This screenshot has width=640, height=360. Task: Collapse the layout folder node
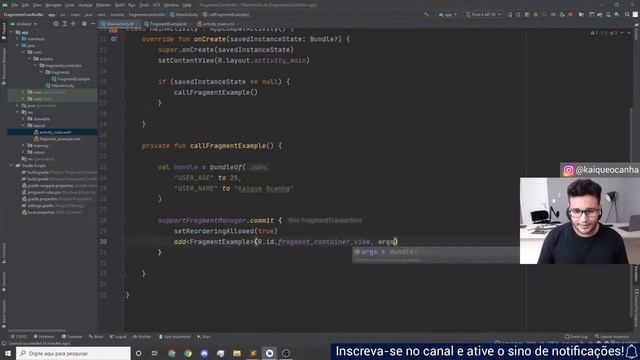23,126
